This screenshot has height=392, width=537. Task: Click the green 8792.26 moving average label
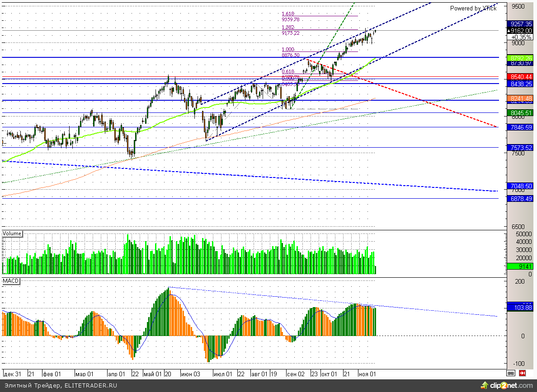519,58
